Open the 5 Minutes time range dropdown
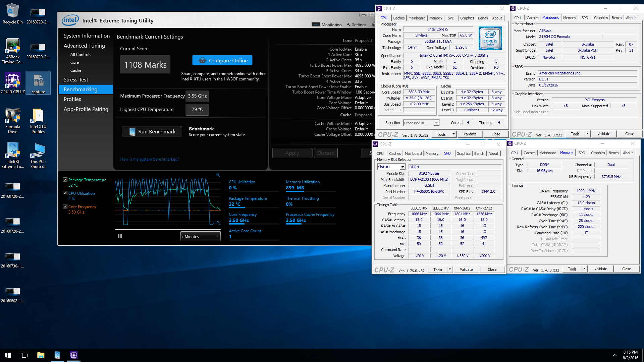The image size is (644, 362). coord(200,236)
